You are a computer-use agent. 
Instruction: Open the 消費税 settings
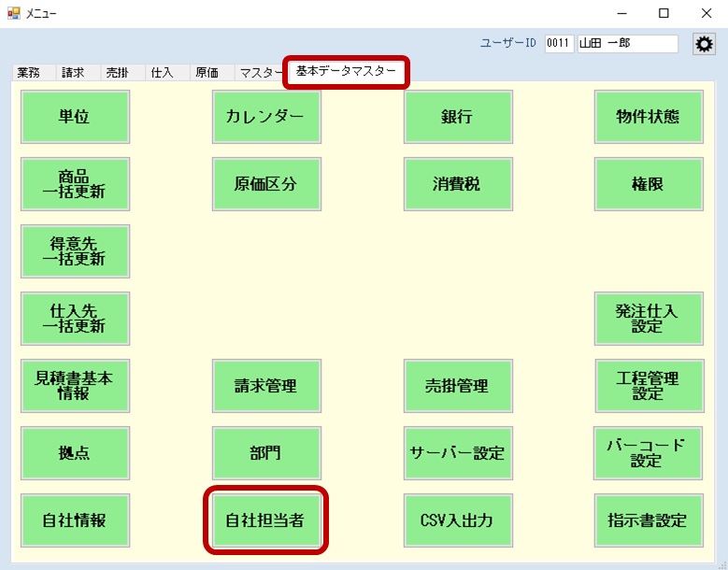point(457,184)
